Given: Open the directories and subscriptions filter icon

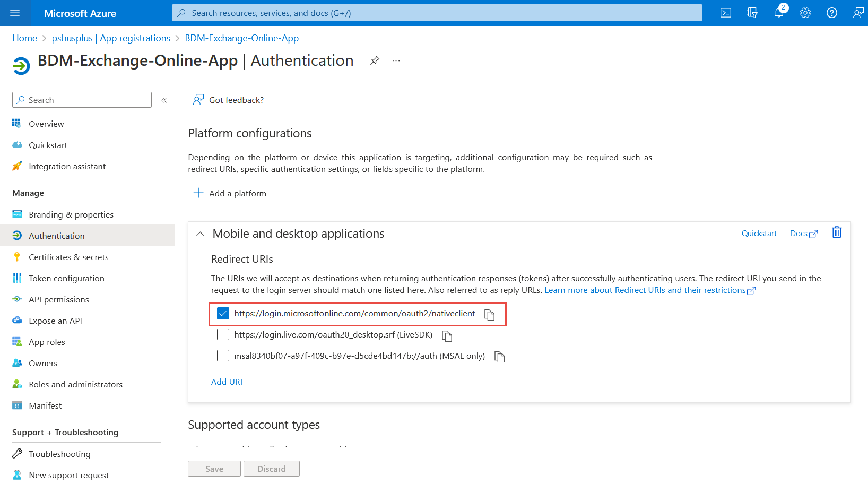Looking at the screenshot, I should pos(752,13).
